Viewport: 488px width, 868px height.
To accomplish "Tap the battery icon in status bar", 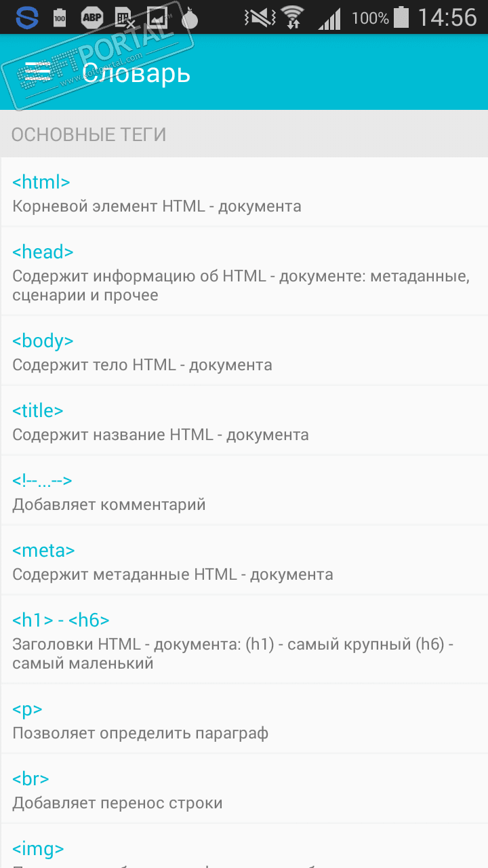I will (401, 17).
